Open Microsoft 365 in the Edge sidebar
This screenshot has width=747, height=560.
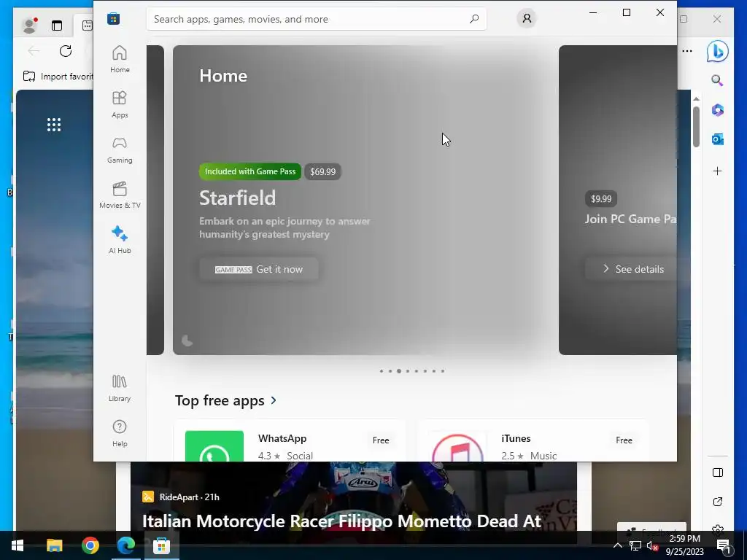718,110
